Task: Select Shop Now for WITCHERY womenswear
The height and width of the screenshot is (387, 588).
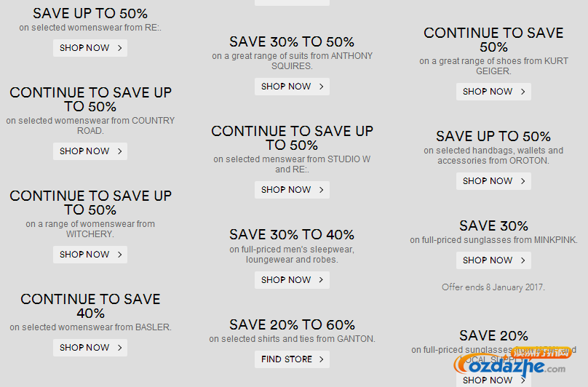Action: [90, 255]
